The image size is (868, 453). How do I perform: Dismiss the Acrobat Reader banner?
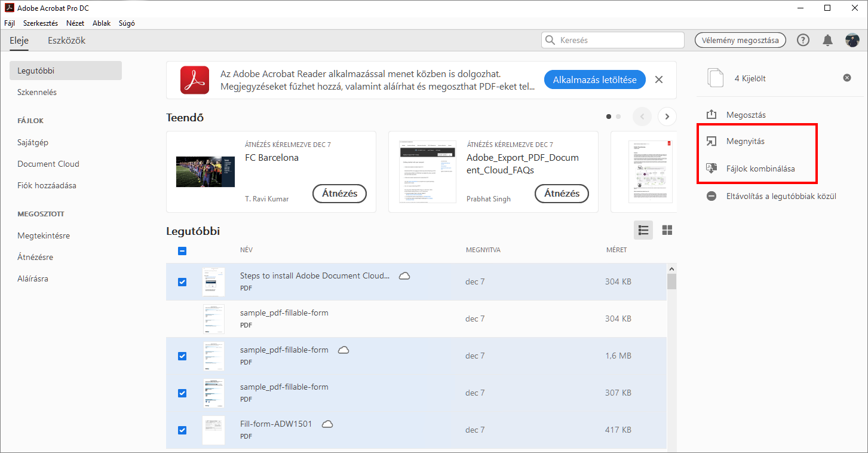(659, 79)
